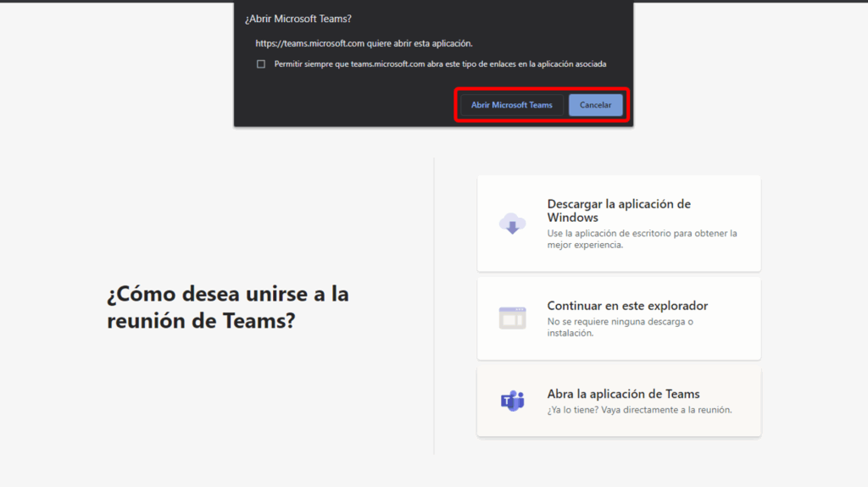Enable the always allow teams.microsoft.com checkbox

[x=261, y=64]
